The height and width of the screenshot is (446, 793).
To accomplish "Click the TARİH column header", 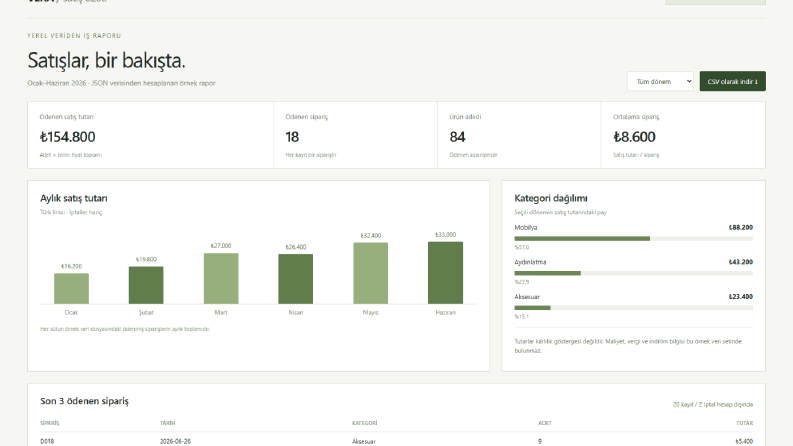I will (167, 423).
